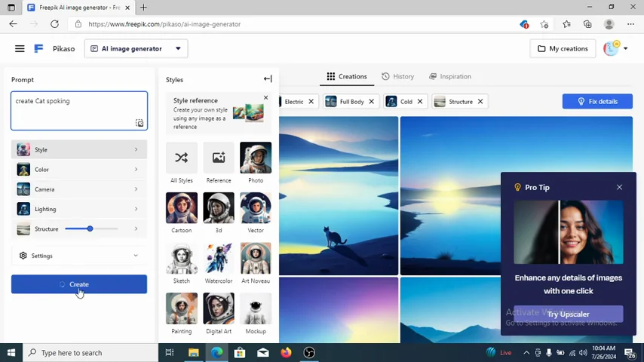Expand the Color options row
The width and height of the screenshot is (644, 362).
pos(79,169)
